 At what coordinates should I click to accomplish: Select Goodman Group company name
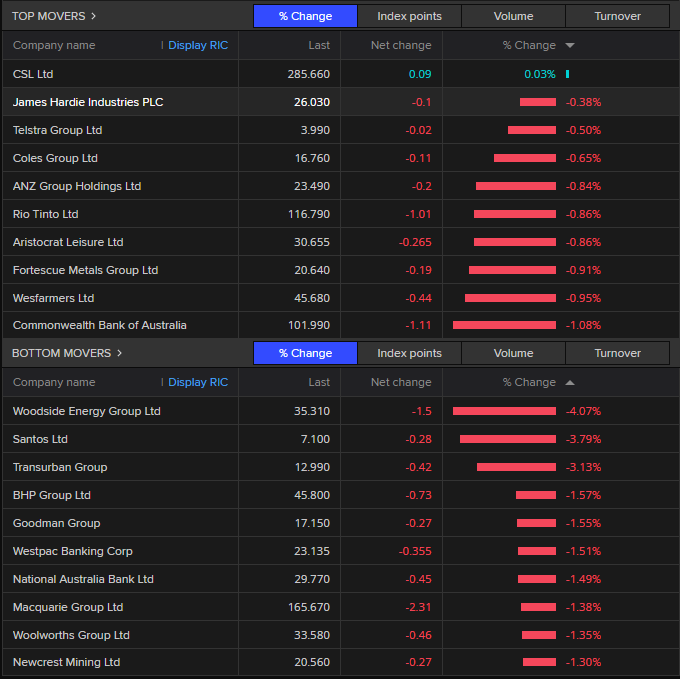coord(56,523)
